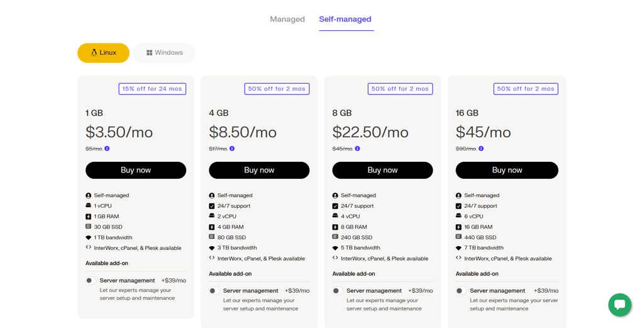Enable Server management on 16 GB plan

461,291
